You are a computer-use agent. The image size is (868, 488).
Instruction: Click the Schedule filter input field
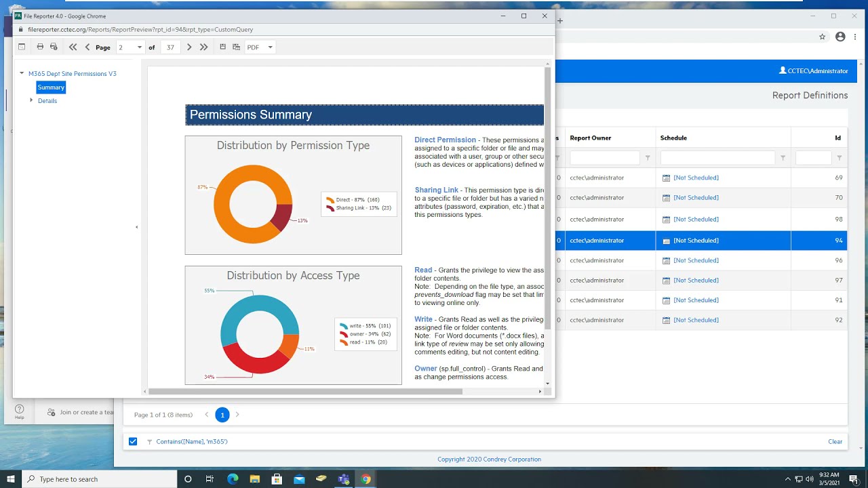(717, 158)
